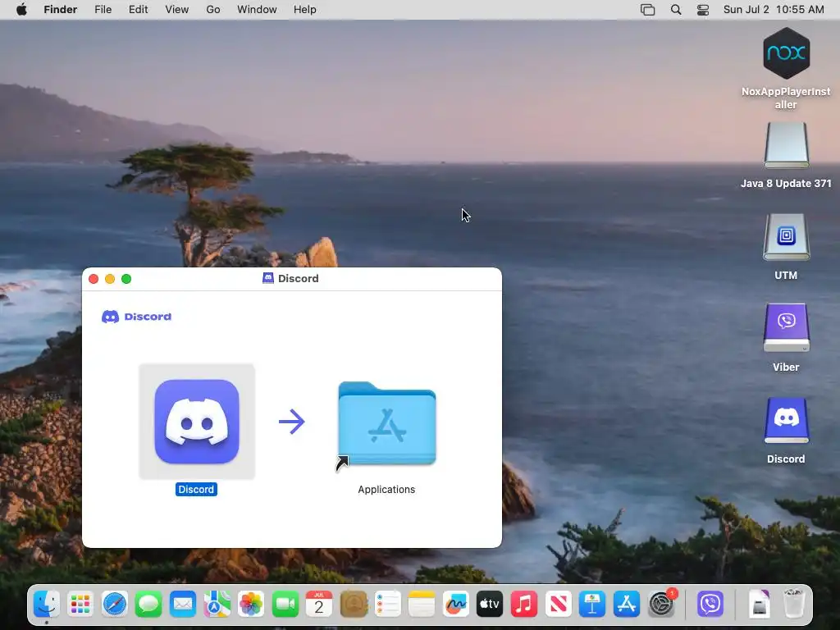Select the Viber volume on the desktop
The image size is (840, 630).
coord(786,328)
